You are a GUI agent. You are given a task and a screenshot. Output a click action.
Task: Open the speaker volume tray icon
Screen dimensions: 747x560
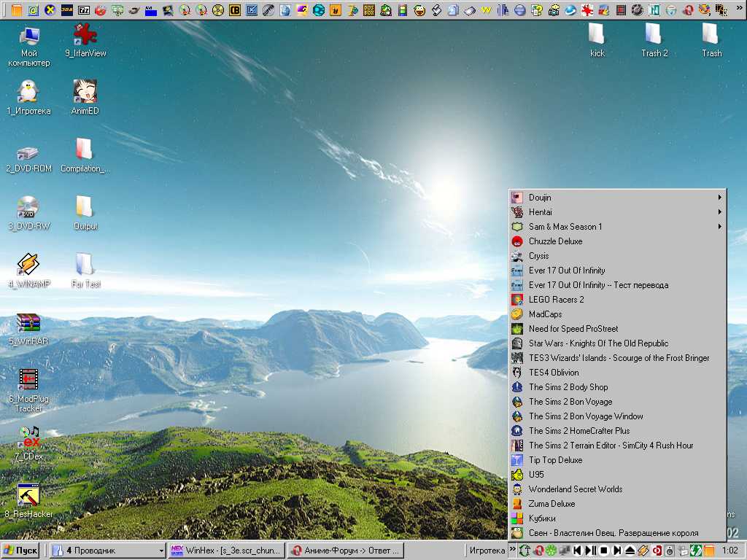(670, 551)
